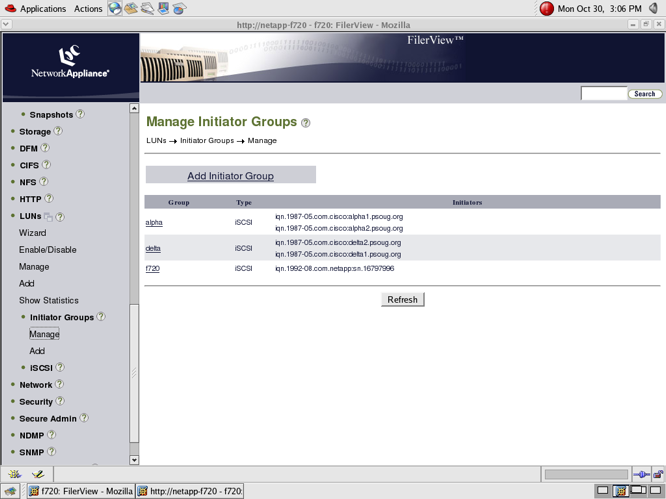This screenshot has width=666, height=499.
Task: Open help icon next to HTTP
Action: (x=49, y=198)
